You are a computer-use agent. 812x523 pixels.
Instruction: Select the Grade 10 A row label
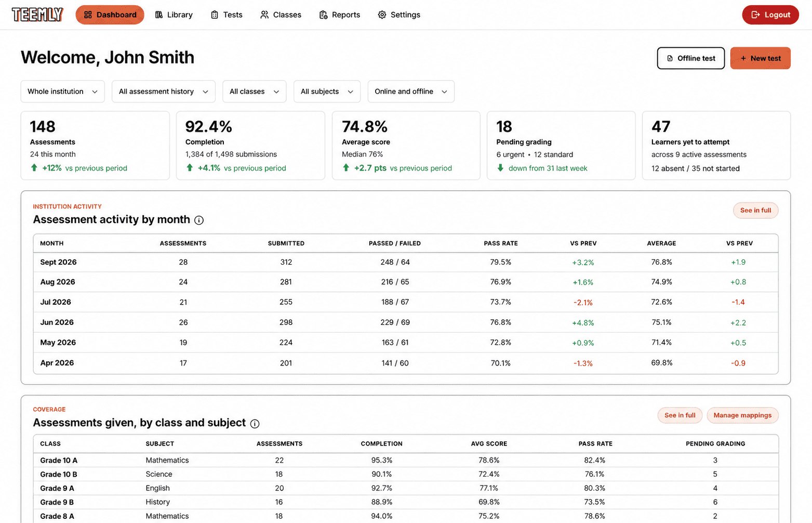59,461
